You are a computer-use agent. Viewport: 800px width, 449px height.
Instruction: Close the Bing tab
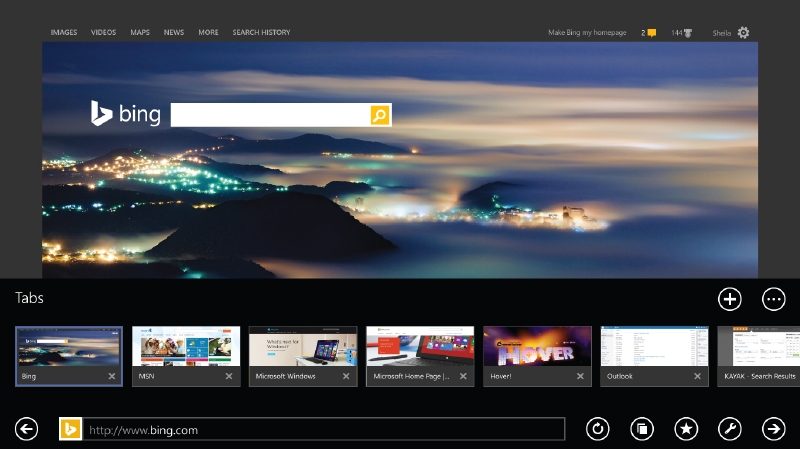(112, 376)
